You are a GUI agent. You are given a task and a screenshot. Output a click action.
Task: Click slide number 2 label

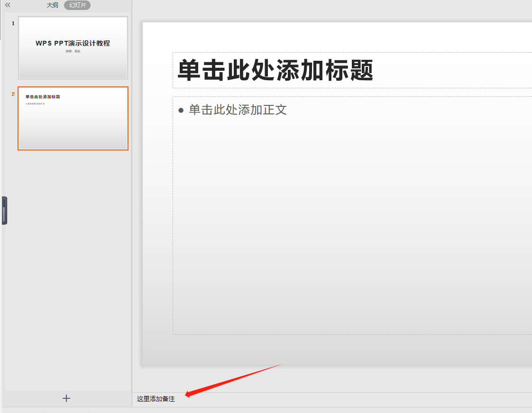click(x=13, y=94)
